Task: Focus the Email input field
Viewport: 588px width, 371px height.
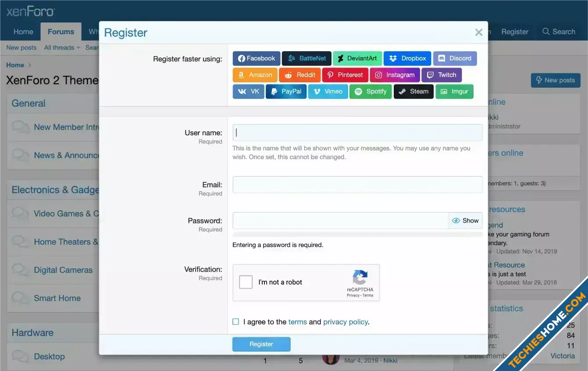Action: click(357, 185)
